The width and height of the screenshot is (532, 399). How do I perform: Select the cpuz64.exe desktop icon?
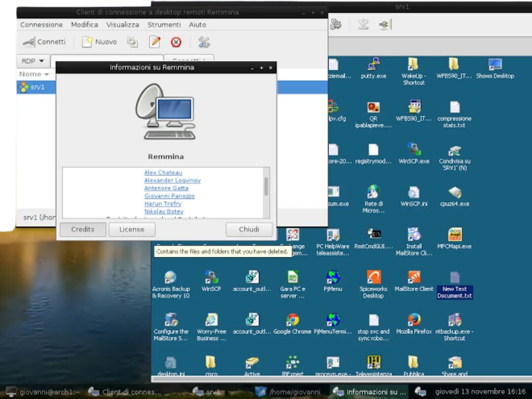tap(455, 197)
